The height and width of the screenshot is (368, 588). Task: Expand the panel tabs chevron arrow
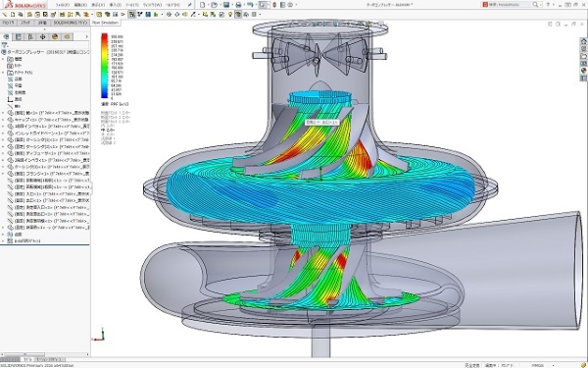[x=86, y=37]
